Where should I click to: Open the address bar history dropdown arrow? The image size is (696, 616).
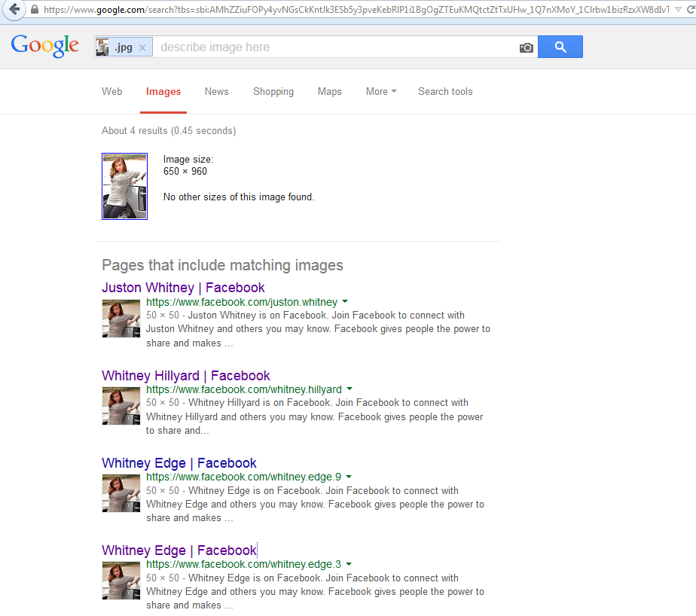coord(678,9)
